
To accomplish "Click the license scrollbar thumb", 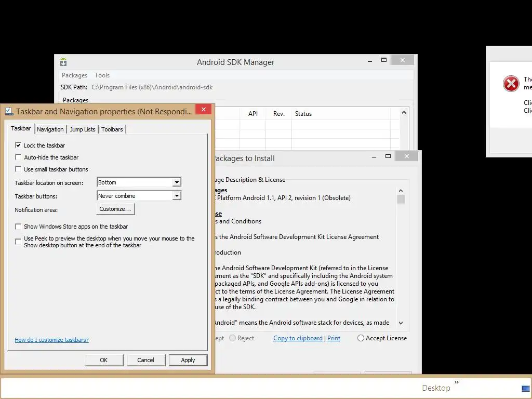I will (x=401, y=199).
